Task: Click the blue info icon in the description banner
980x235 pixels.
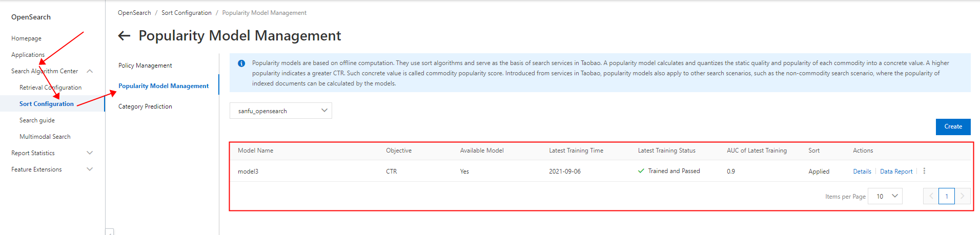Action: click(x=241, y=63)
